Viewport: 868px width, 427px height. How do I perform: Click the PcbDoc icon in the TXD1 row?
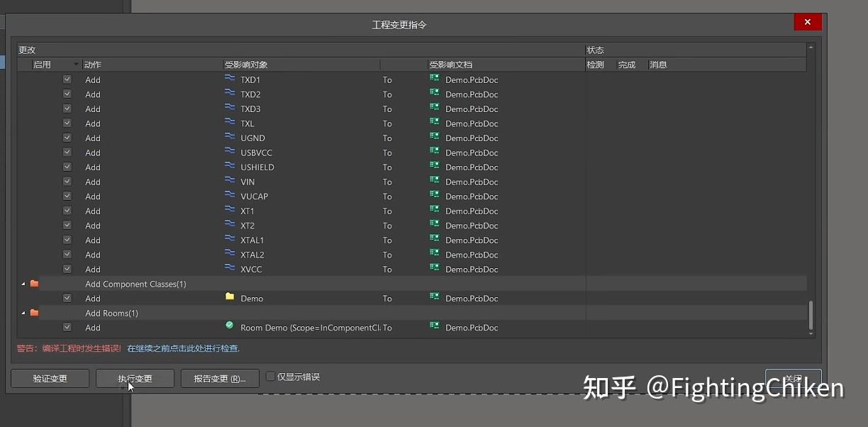pos(435,78)
